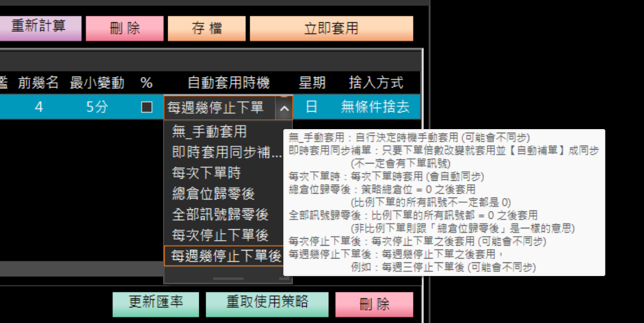Toggle the % checkbox in the row

click(x=146, y=107)
